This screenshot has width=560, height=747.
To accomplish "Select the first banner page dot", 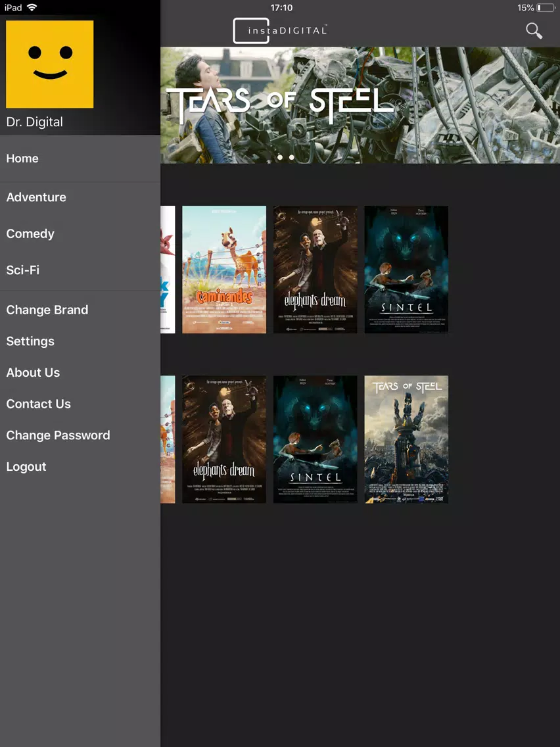I will (280, 157).
